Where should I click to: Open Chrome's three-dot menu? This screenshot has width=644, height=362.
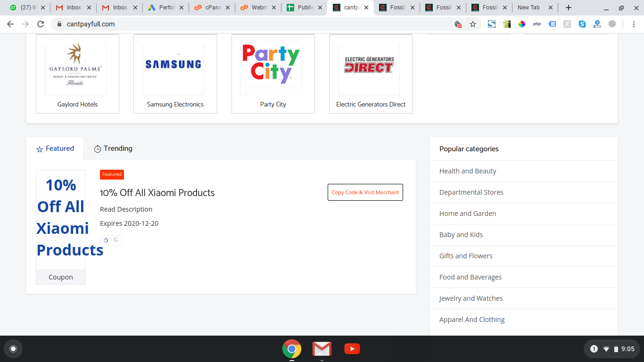(634, 24)
